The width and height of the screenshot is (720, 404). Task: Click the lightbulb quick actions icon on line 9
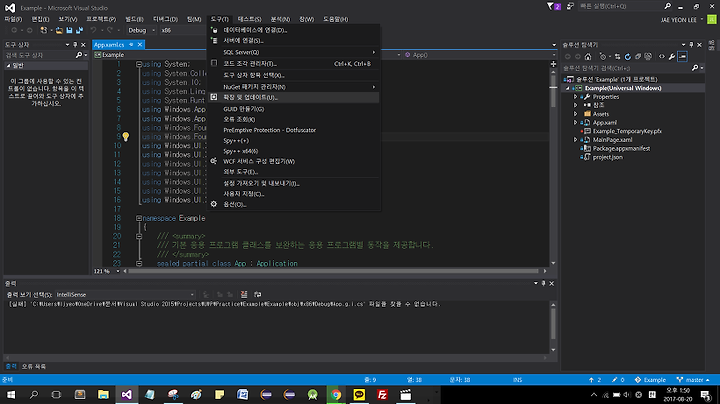click(125, 136)
